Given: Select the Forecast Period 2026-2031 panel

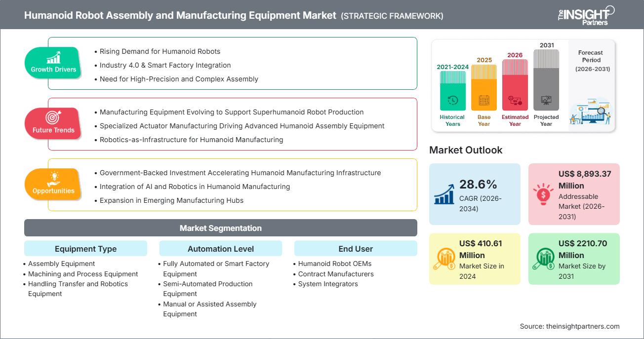Looking at the screenshot, I should 591,85.
